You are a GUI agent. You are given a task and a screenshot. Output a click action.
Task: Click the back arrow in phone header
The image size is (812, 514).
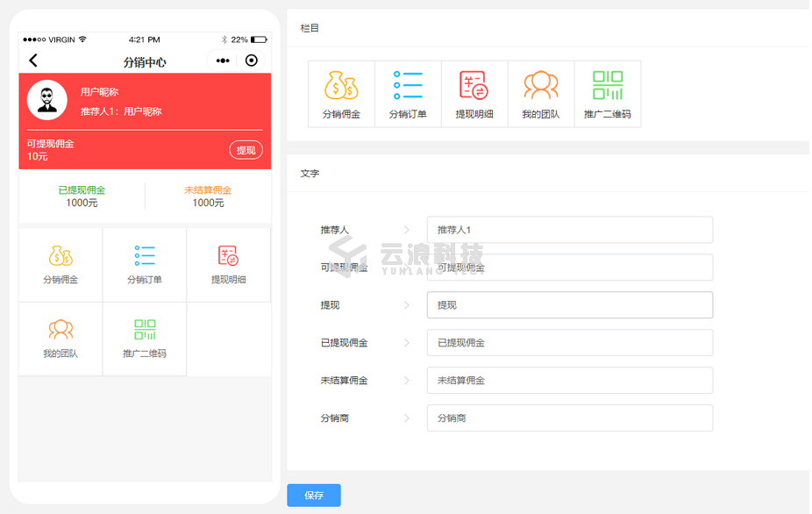click(x=33, y=61)
